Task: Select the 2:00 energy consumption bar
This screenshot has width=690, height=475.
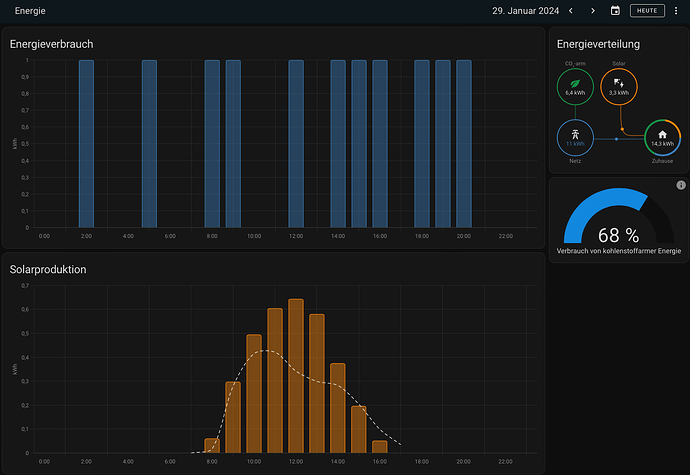Action: coord(86,143)
